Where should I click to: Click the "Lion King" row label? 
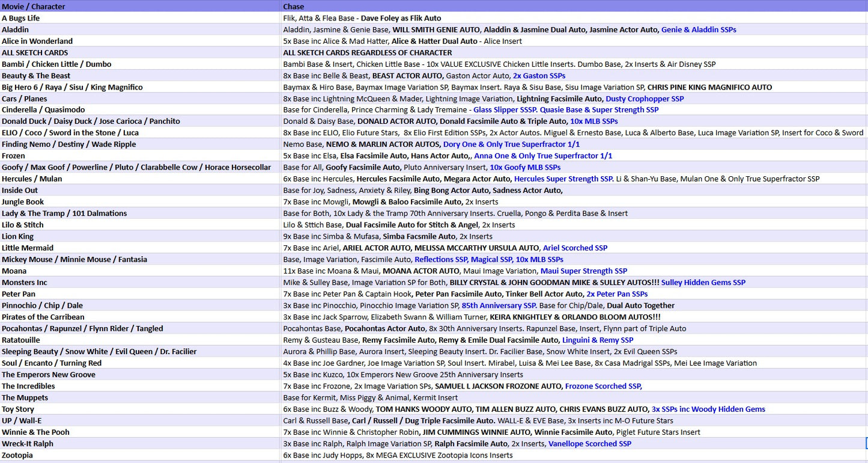[18, 236]
